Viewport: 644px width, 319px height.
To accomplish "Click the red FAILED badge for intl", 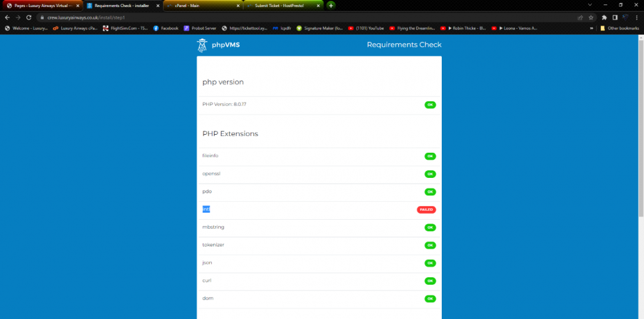I will [x=426, y=209].
